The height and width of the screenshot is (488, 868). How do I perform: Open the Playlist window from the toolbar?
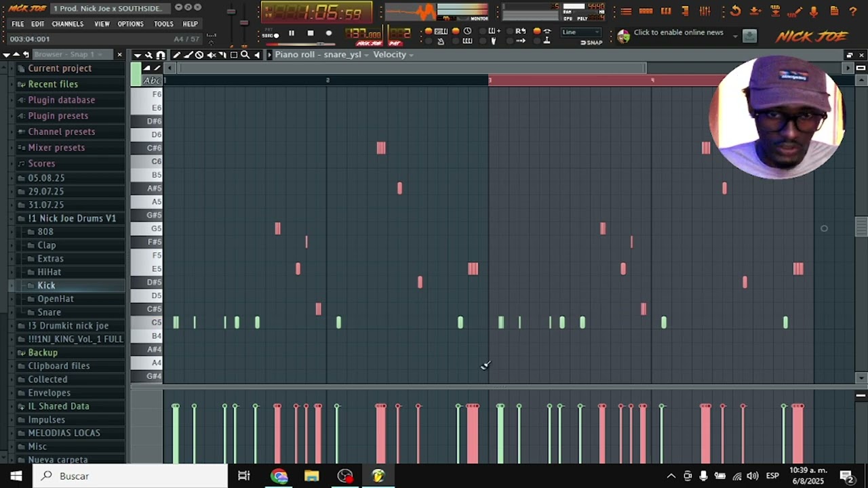coord(626,12)
